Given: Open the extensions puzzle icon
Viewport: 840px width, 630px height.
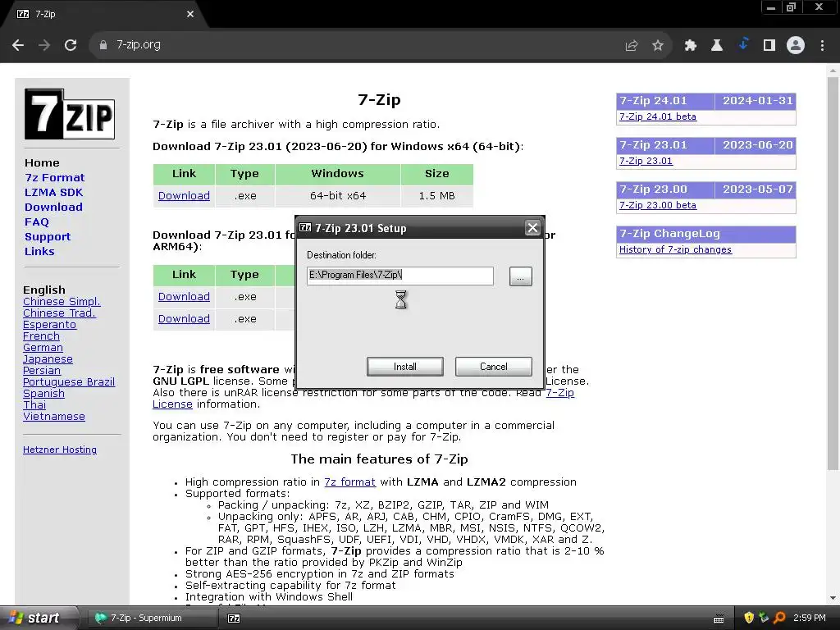Looking at the screenshot, I should pos(691,46).
